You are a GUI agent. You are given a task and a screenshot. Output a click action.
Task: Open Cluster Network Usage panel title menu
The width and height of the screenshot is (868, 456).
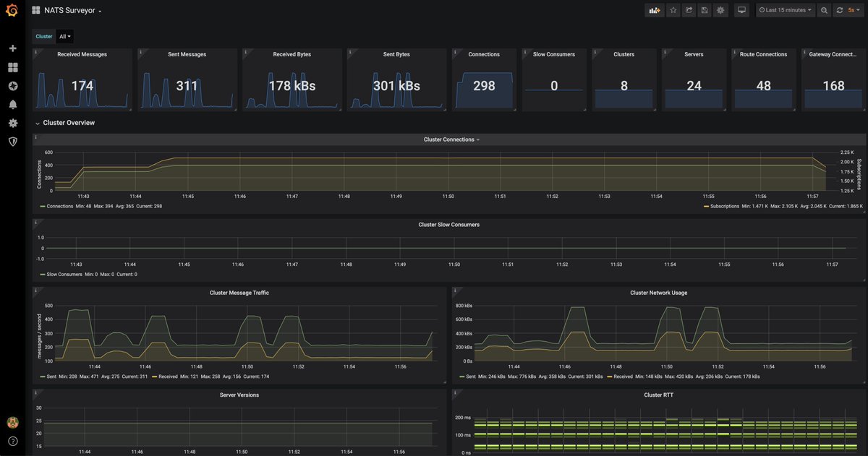click(x=659, y=293)
